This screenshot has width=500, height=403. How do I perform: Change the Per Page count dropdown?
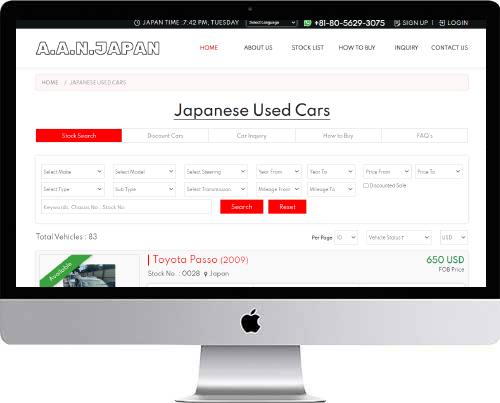346,237
